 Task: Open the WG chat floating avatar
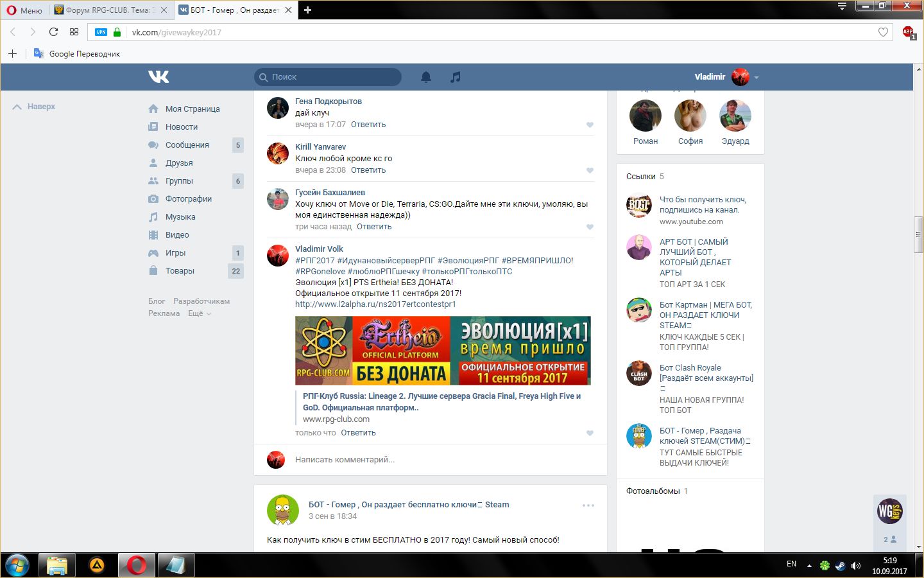pos(890,511)
